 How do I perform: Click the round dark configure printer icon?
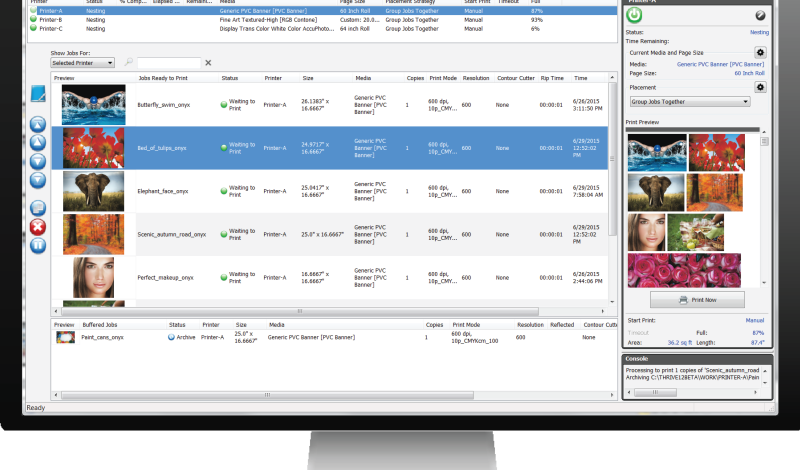[760, 16]
